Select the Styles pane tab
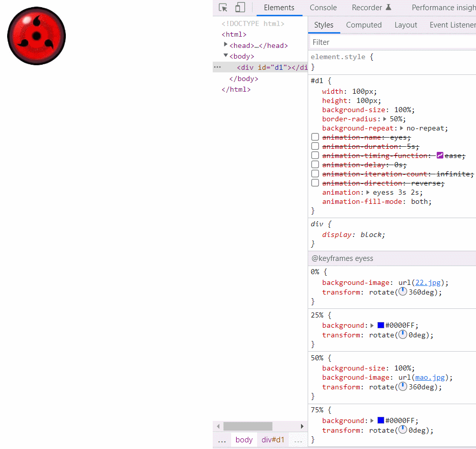476x449 pixels. point(323,25)
